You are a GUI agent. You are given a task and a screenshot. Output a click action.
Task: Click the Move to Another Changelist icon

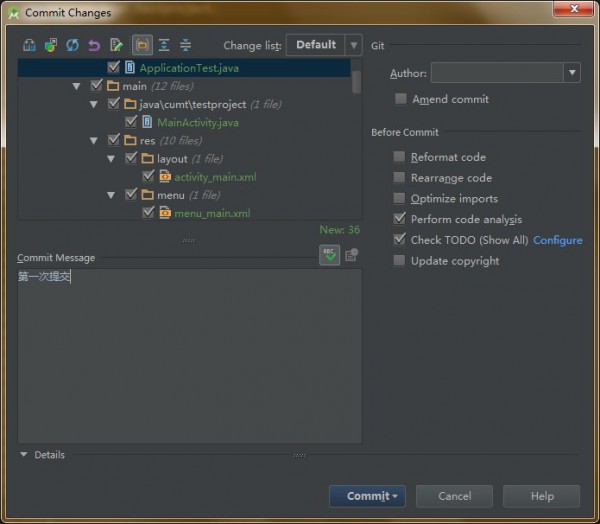point(51,45)
